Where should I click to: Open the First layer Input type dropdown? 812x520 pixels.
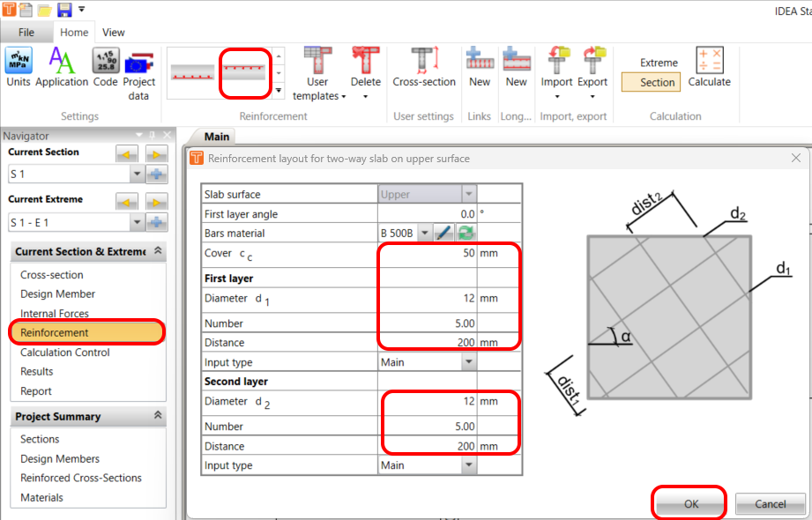click(x=467, y=361)
